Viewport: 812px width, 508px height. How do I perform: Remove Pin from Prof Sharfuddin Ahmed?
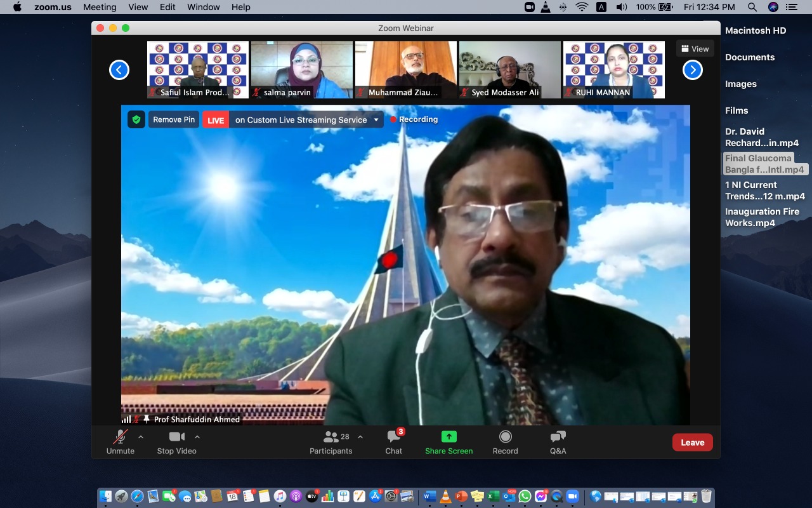pyautogui.click(x=174, y=119)
